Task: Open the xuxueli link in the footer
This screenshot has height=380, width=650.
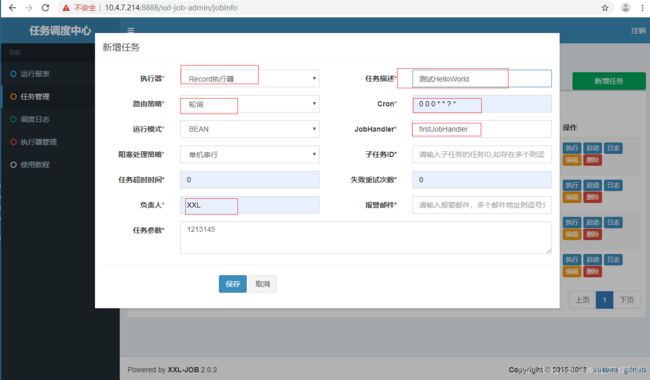Action: 605,370
